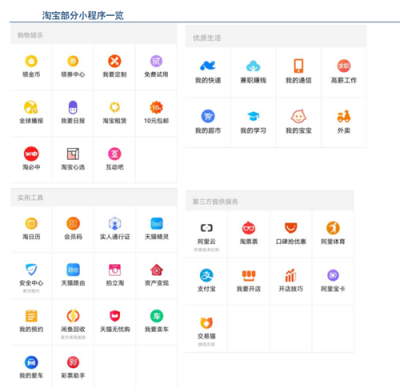The width and height of the screenshot is (400, 392).
Task: Open the 互动吧 icon
Action: click(115, 154)
